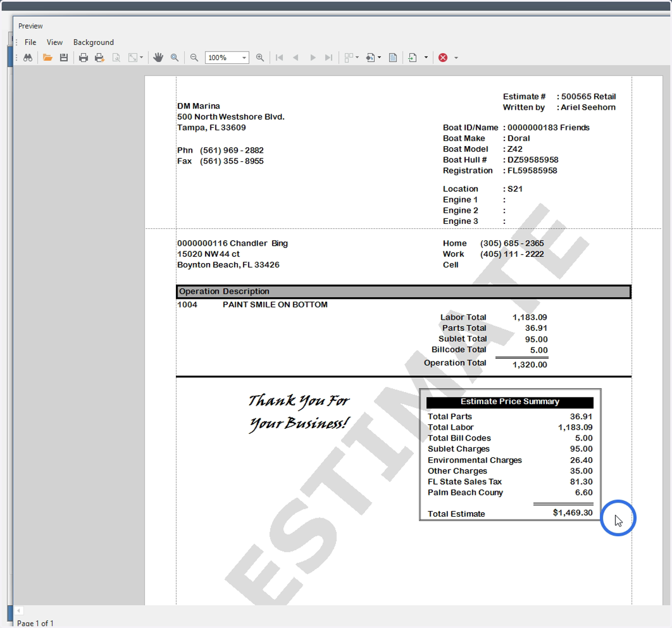The image size is (672, 628).
Task: Open the scale dropdown arrow
Action: 141,58
